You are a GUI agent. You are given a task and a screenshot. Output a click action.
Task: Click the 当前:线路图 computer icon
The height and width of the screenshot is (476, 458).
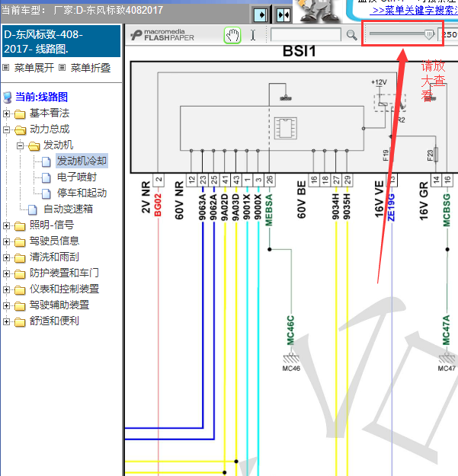click(8, 97)
